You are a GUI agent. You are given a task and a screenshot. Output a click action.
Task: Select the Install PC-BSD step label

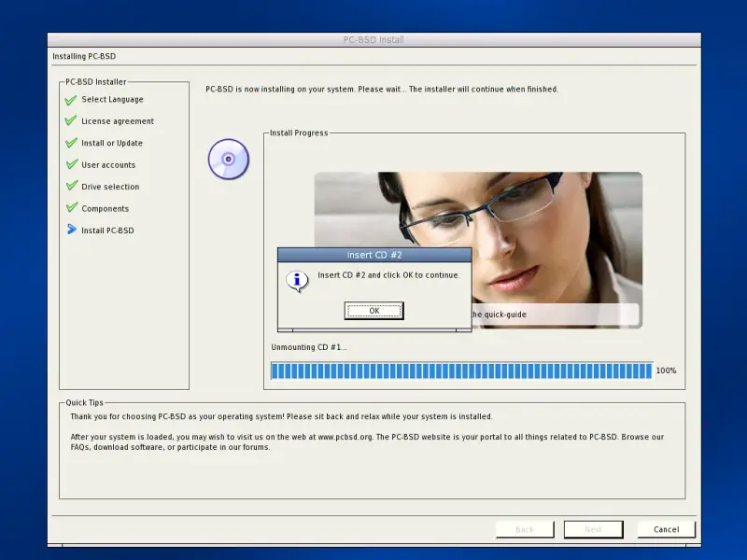[x=107, y=231]
